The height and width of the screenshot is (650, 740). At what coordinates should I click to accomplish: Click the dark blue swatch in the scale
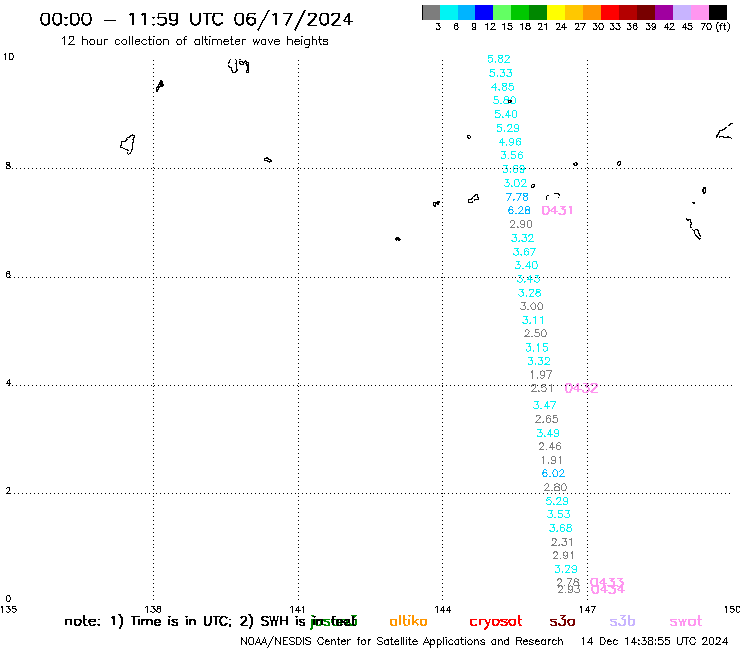(x=484, y=12)
